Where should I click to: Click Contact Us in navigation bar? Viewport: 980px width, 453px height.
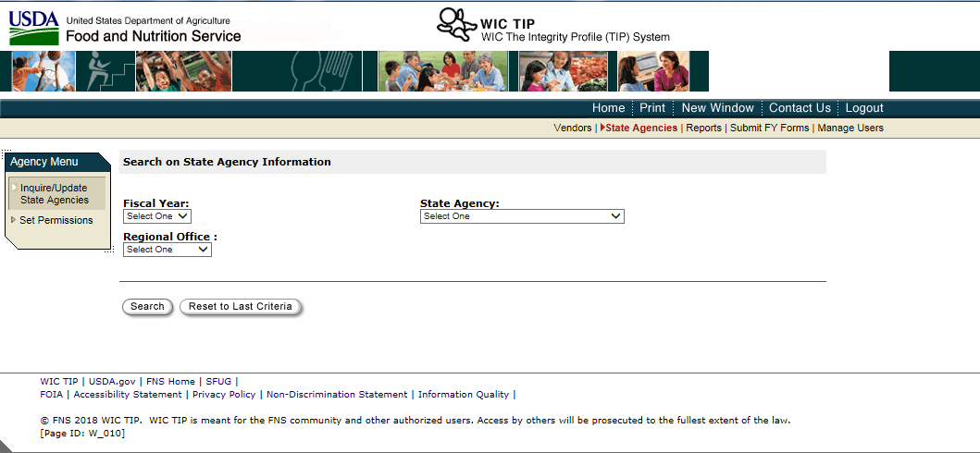tap(800, 108)
